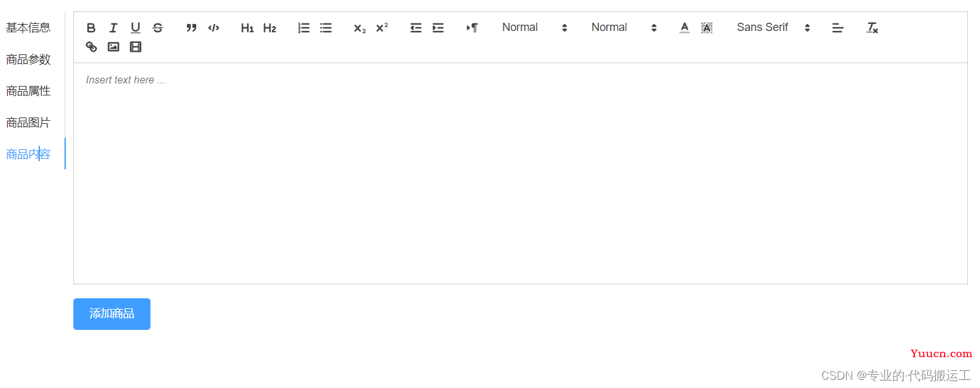The width and height of the screenshot is (980, 388).
Task: Open the first Normal size dropdown
Action: pyautogui.click(x=534, y=28)
